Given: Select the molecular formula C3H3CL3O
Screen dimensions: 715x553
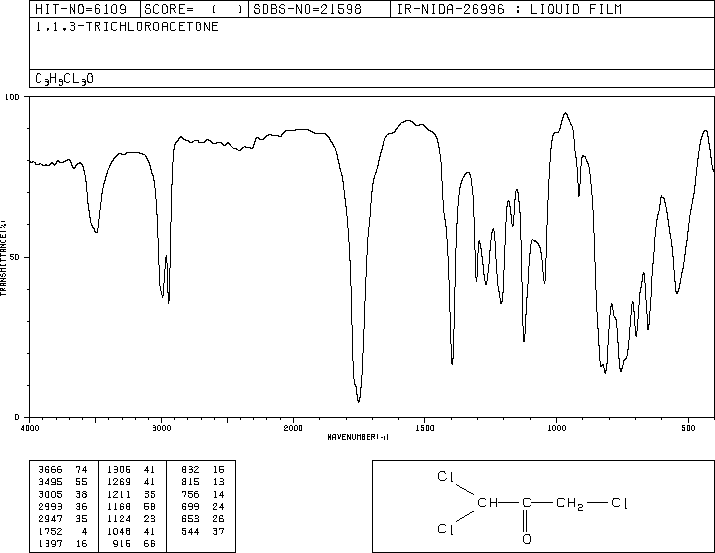Looking at the screenshot, I should pyautogui.click(x=64, y=79).
